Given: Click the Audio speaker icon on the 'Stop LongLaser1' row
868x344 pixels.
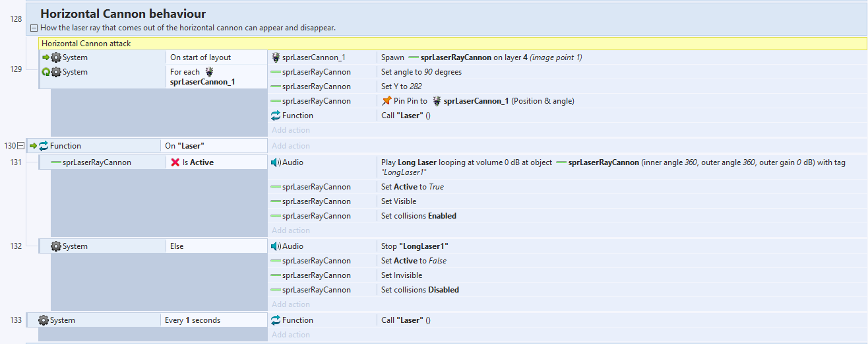Looking at the screenshot, I should [276, 246].
